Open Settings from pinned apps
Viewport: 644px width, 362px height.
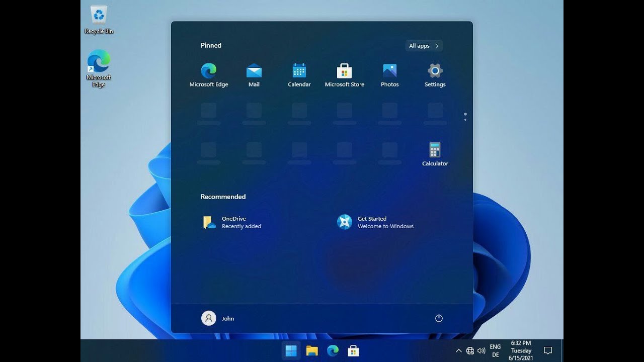click(x=435, y=75)
